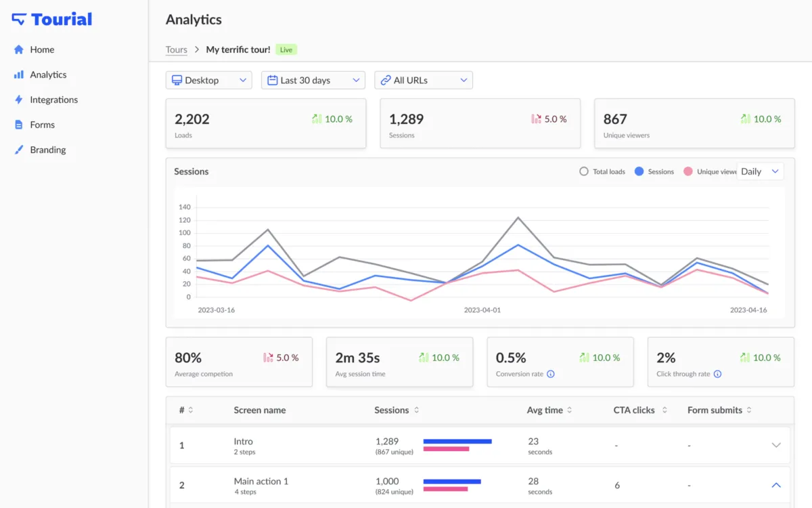
Task: Sort using Avg time column arrows
Action: click(570, 410)
